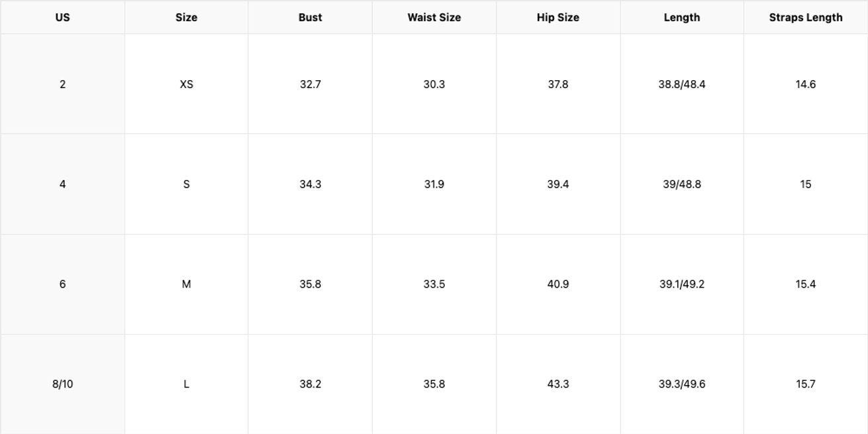Click US size 2 cell
The height and width of the screenshot is (434, 868).
coord(62,85)
